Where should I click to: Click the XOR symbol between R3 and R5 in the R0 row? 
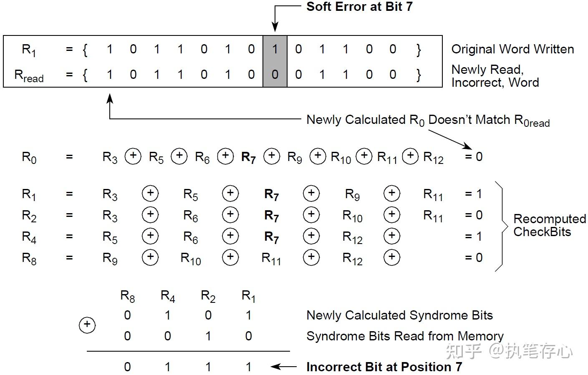[133, 156]
